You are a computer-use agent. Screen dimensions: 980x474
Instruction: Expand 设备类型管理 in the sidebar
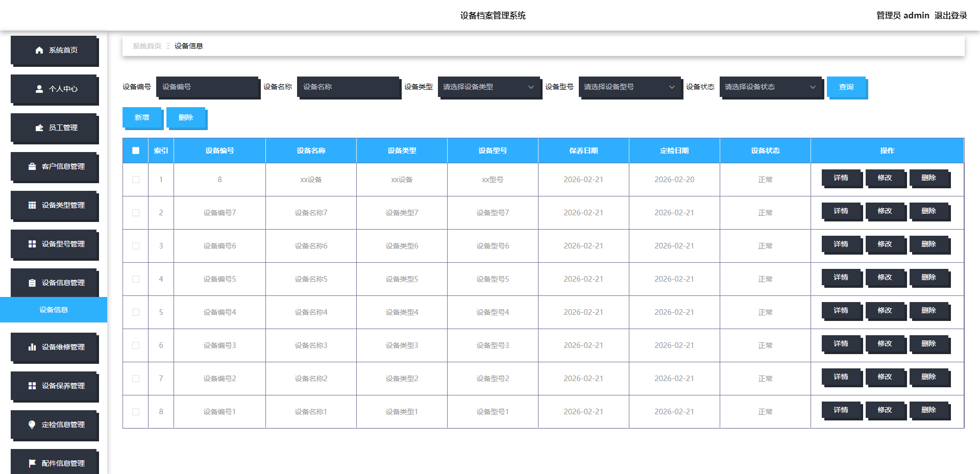54,205
